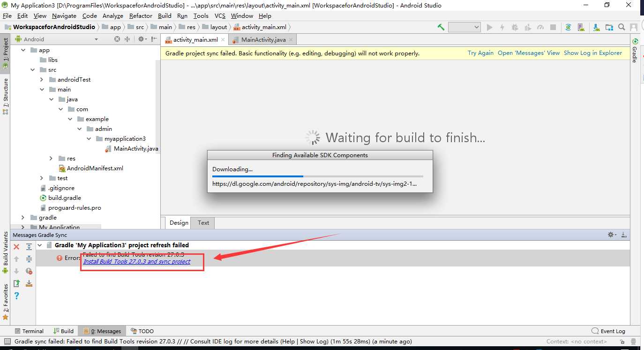Click red X close icon in Messages panel
Viewport: 644px width, 350px height.
pyautogui.click(x=16, y=247)
